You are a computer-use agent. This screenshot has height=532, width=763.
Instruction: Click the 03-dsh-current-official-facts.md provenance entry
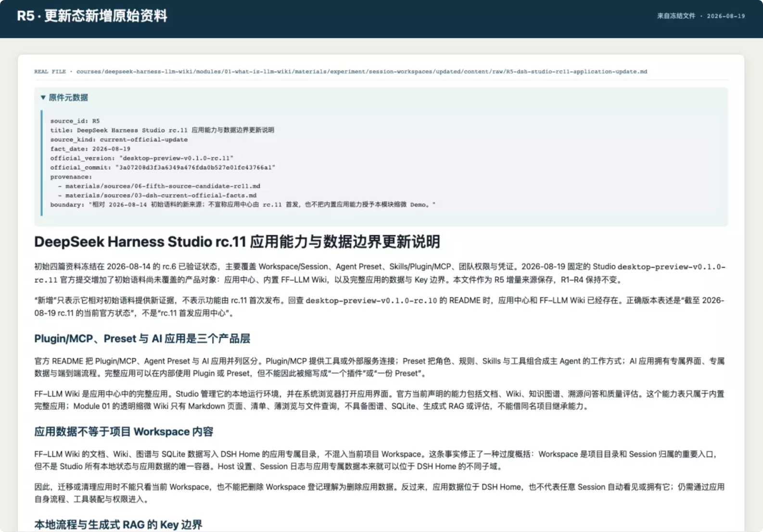click(x=157, y=196)
